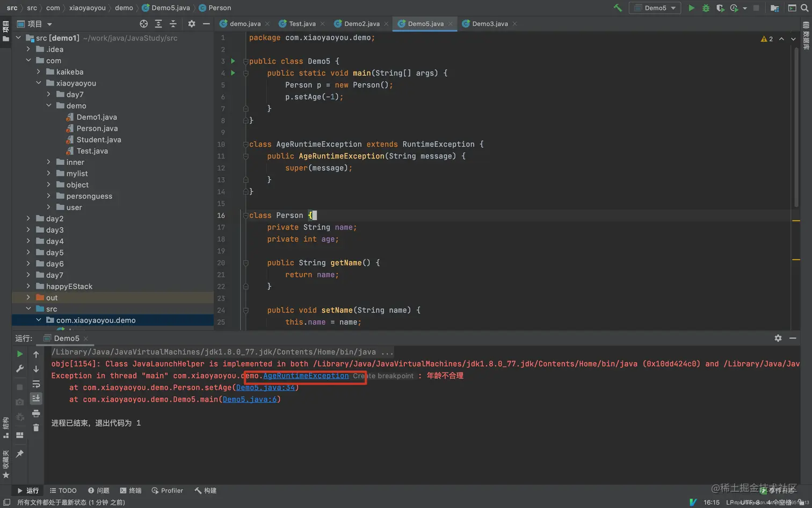This screenshot has height=508, width=812.
Task: Click the print output icon in run panel
Action: [36, 413]
